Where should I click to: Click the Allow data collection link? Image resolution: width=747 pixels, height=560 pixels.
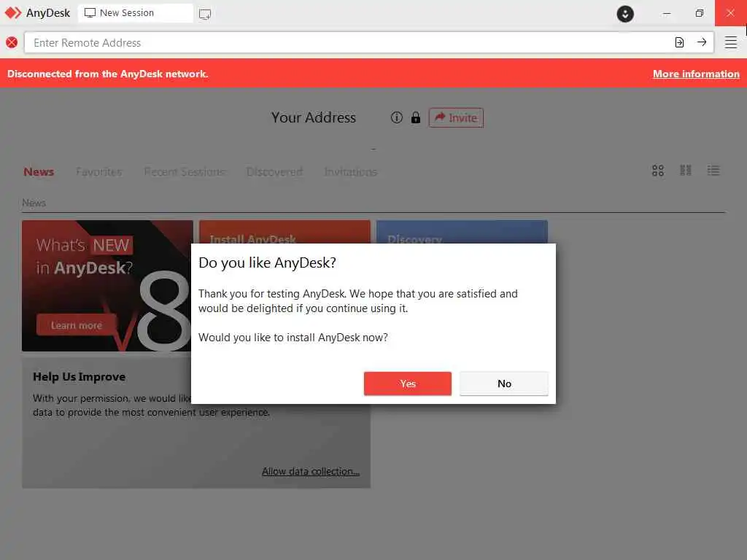click(x=311, y=472)
